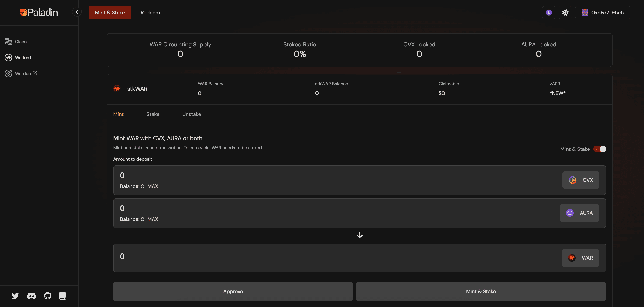Click the AURA Locked stat
The width and height of the screenshot is (644, 307).
coord(539,50)
